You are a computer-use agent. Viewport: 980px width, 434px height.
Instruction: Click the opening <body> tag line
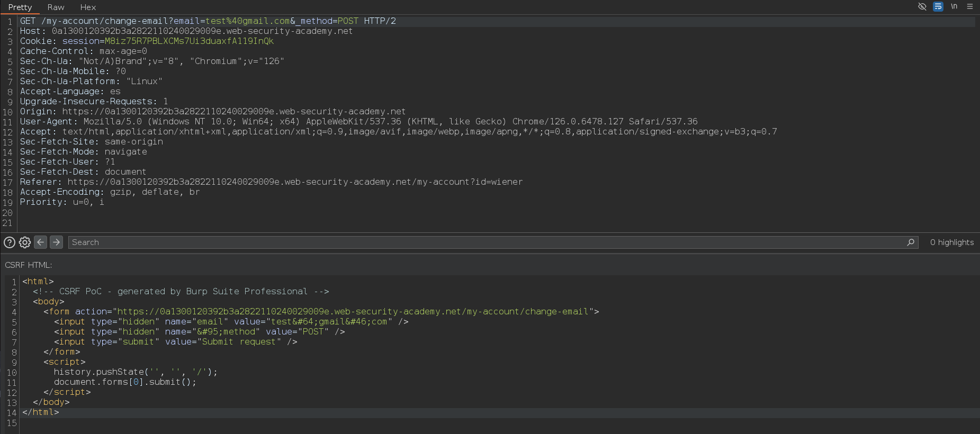49,302
